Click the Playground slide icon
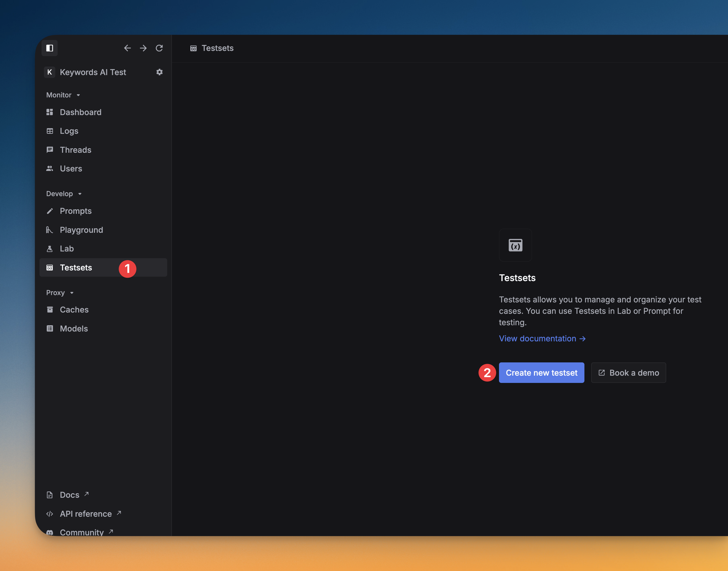The image size is (728, 571). tap(49, 230)
